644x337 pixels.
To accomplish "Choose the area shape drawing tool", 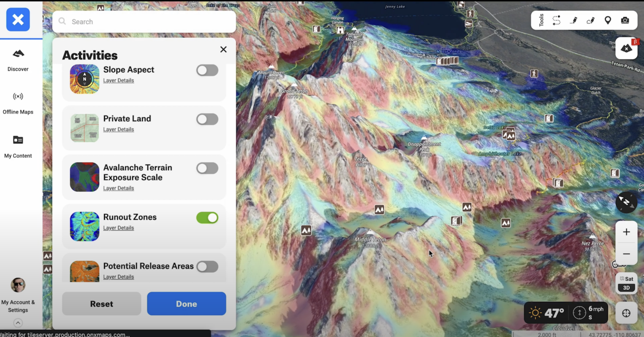I will (x=590, y=21).
